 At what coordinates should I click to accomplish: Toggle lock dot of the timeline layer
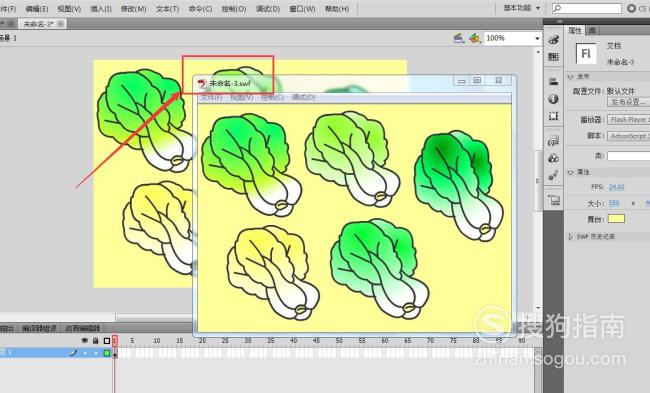(x=96, y=353)
